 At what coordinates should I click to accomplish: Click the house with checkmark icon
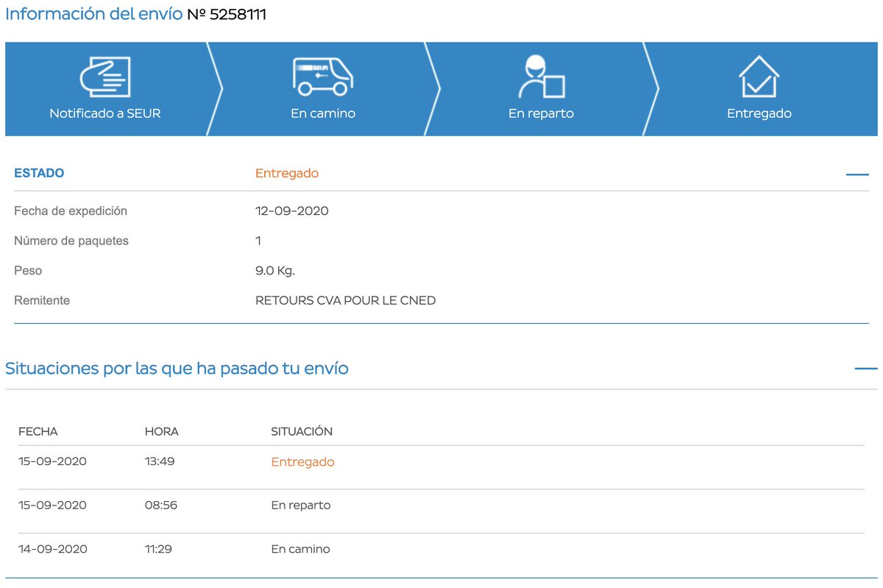759,77
